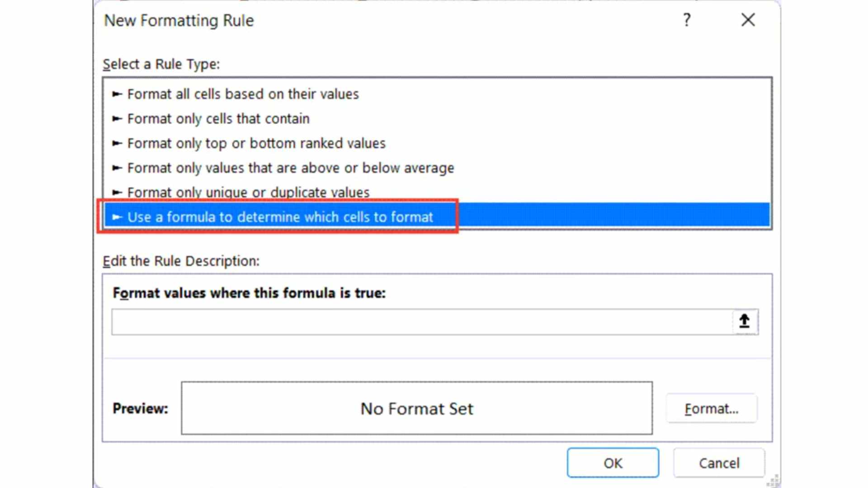Image resolution: width=868 pixels, height=488 pixels.
Task: Click the range collapse arrow icon
Action: [x=744, y=321]
